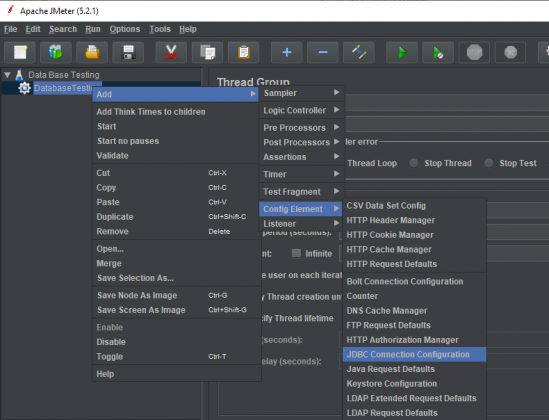Start the test with green play icon

tap(402, 52)
